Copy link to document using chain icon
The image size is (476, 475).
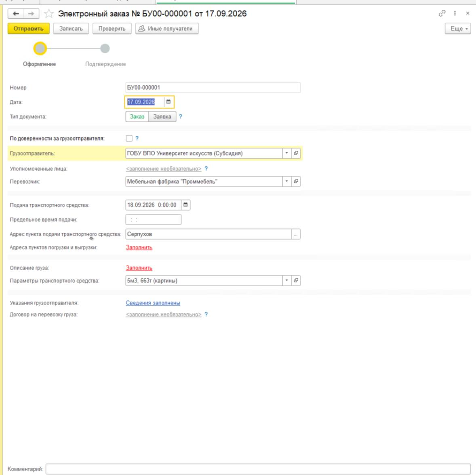coord(442,13)
